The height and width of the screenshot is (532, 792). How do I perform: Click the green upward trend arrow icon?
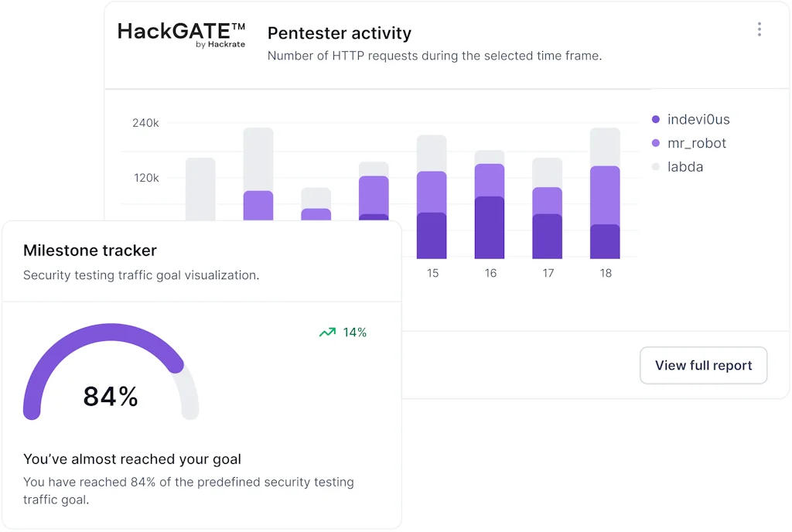pyautogui.click(x=326, y=332)
